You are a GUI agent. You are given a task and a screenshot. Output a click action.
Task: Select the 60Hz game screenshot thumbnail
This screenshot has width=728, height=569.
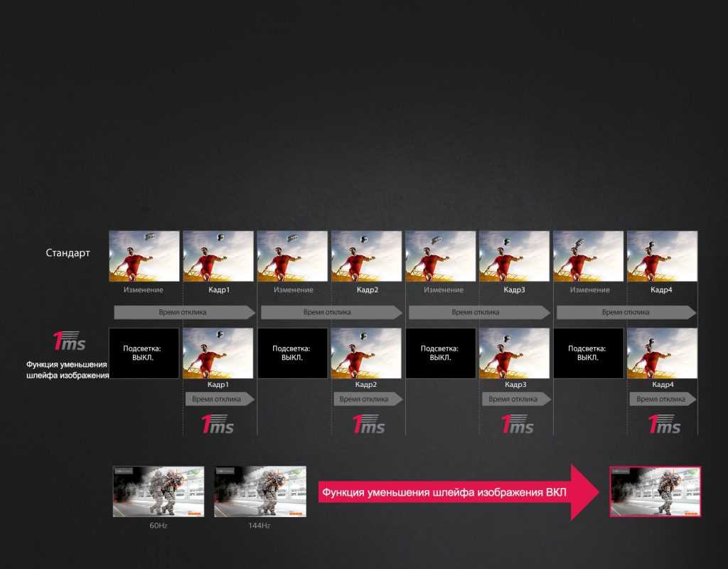coord(159,491)
